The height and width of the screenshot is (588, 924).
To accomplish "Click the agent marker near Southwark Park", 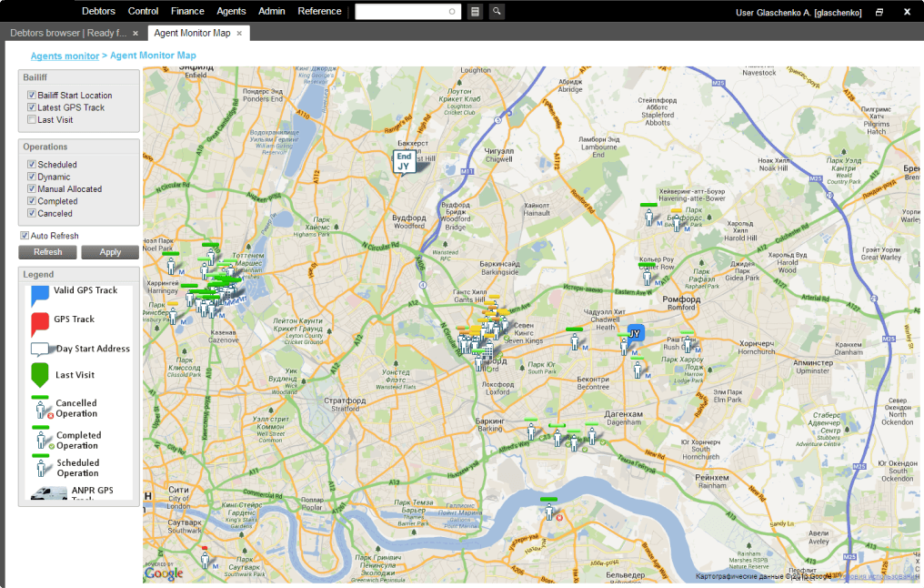I will [205, 559].
